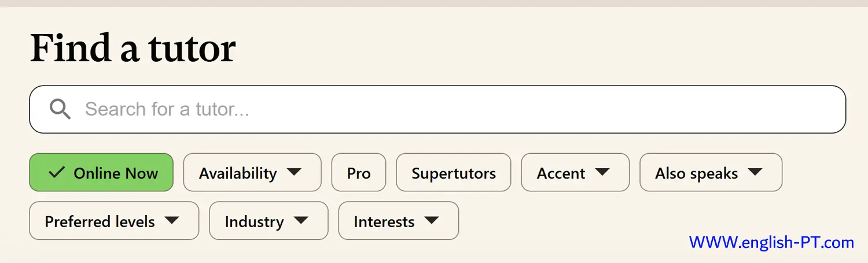
Task: Toggle the Pro tutors filter
Action: tap(359, 172)
